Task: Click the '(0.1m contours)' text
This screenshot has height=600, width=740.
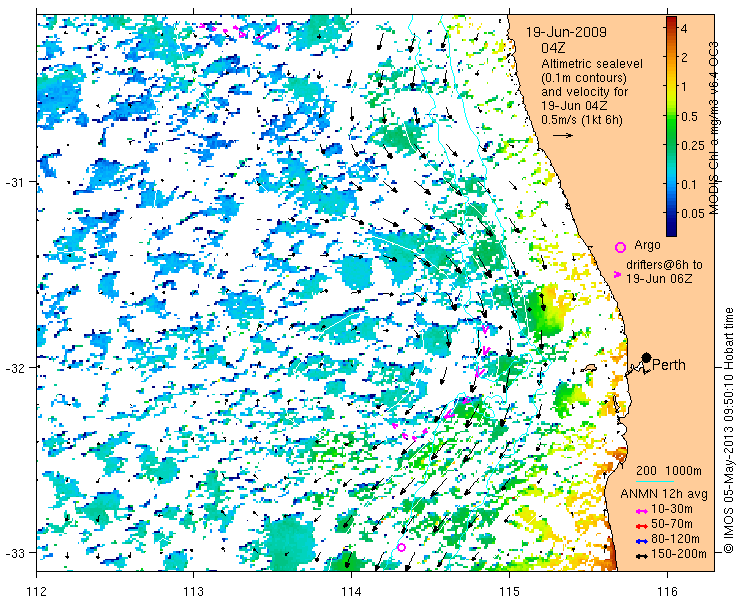Action: pos(584,78)
